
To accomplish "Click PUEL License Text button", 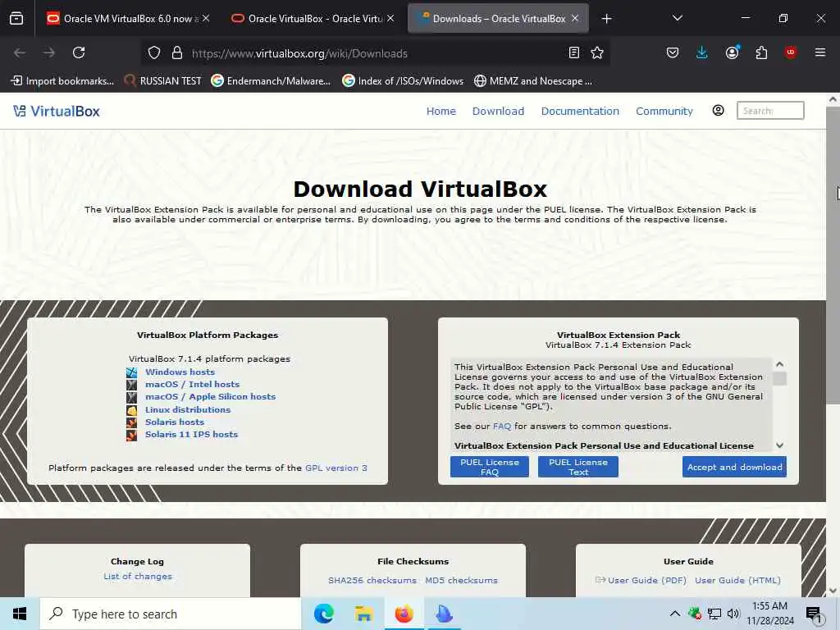I will (578, 467).
